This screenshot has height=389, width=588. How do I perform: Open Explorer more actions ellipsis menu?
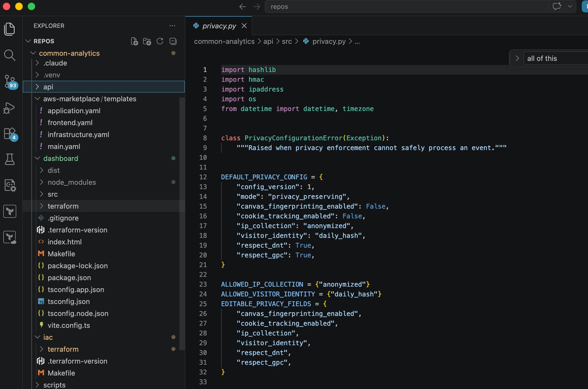(172, 26)
